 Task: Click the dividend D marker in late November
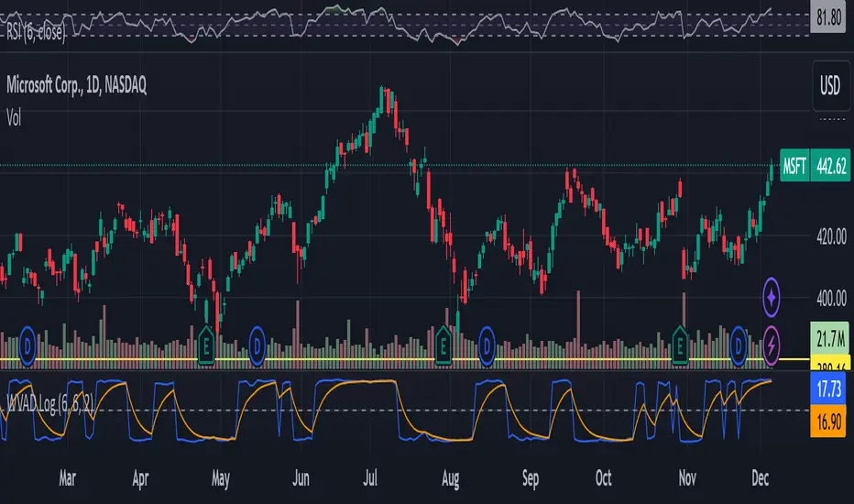739,345
